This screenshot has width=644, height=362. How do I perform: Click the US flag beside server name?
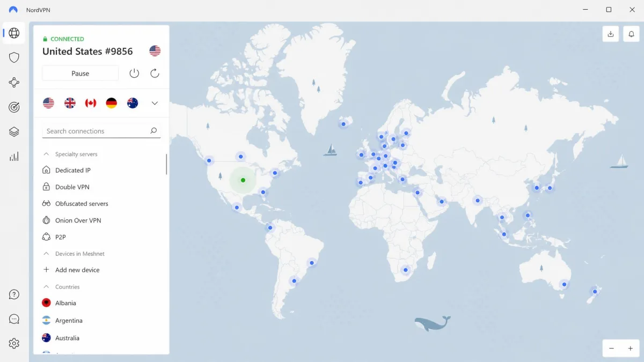[155, 51]
